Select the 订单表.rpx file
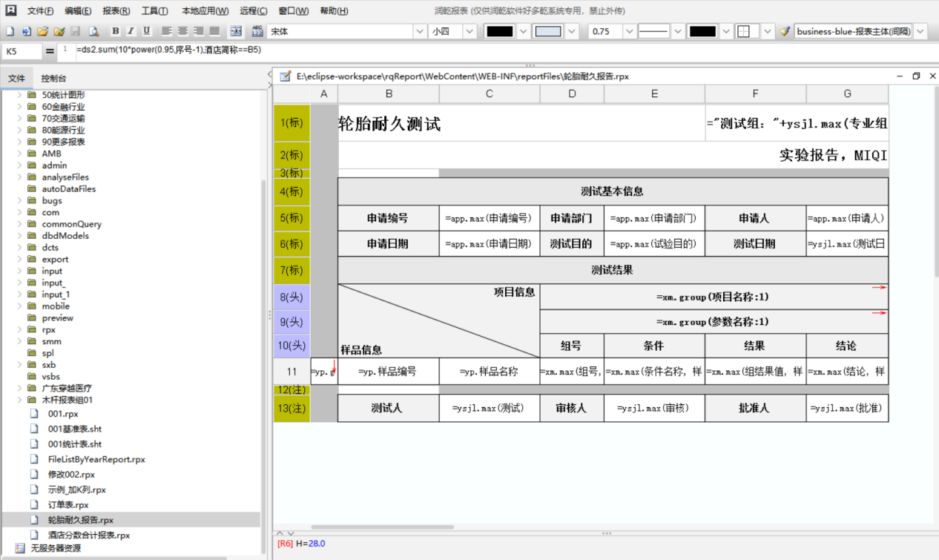Viewport: 939px width, 560px height. pyautogui.click(x=68, y=504)
